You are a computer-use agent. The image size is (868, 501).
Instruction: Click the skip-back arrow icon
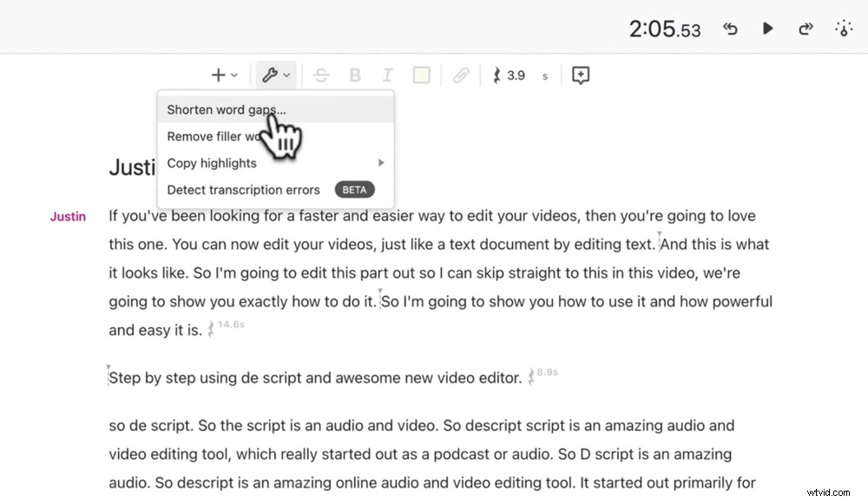pos(730,29)
